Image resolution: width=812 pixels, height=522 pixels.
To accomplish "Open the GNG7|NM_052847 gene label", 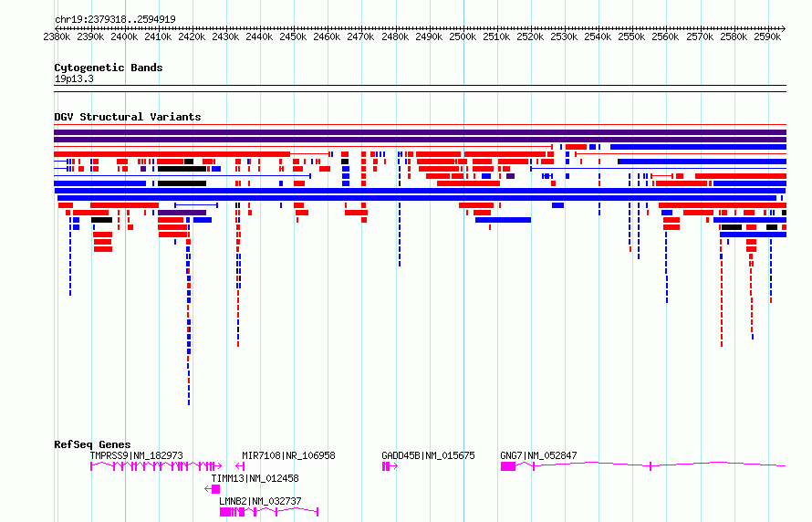I will (x=538, y=455).
